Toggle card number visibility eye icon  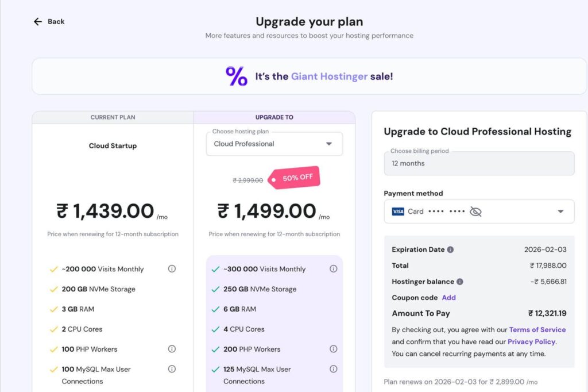pyautogui.click(x=475, y=212)
